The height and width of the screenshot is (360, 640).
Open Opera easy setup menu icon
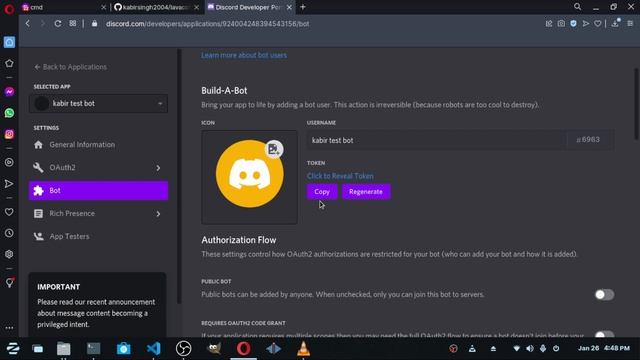[630, 24]
